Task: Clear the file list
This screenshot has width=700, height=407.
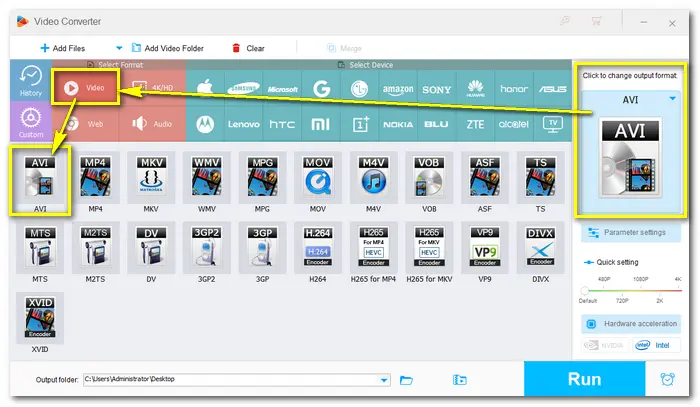Action: (248, 48)
